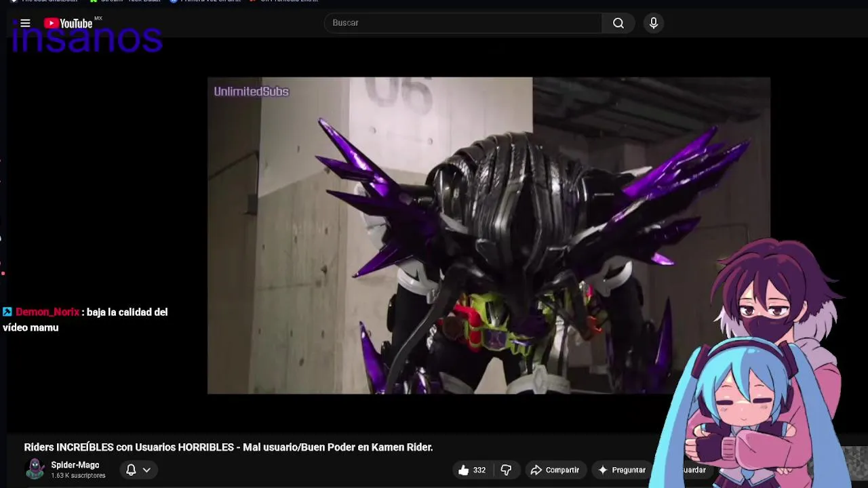Open the Spider-Mago channel avatar
868x488 pixels.
tap(35, 469)
